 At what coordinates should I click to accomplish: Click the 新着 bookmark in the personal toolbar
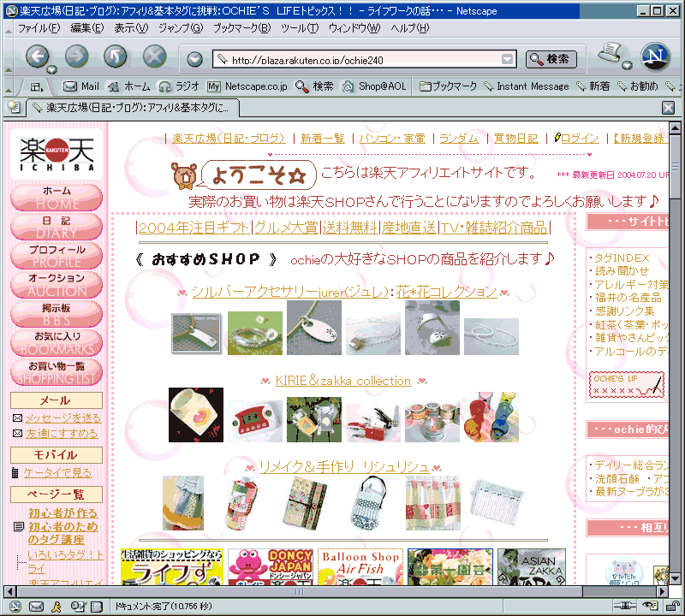click(593, 86)
